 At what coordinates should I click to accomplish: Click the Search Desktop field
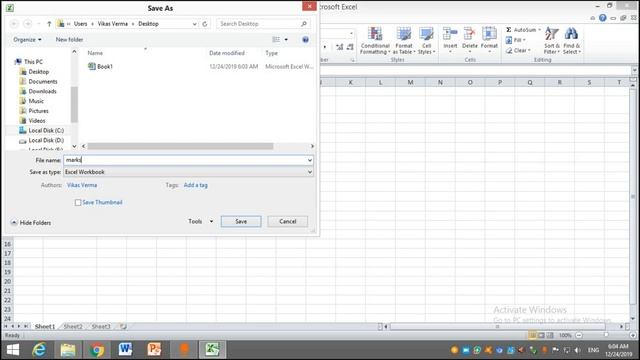tap(262, 24)
